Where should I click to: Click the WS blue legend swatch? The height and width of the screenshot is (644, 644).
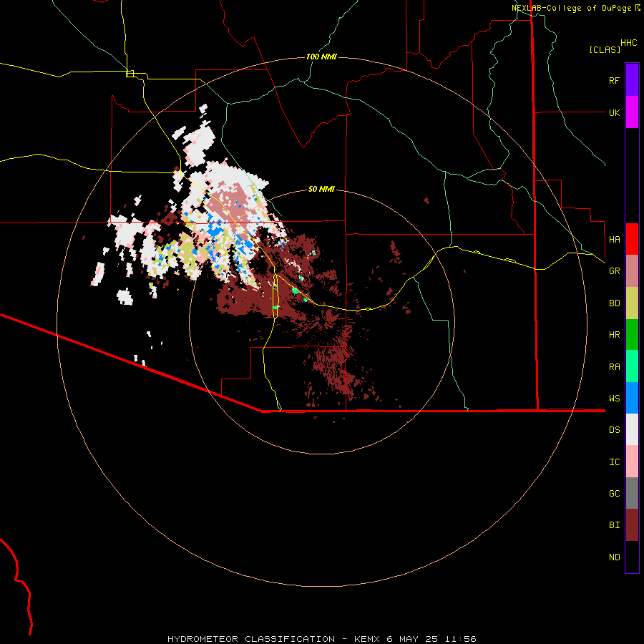632,398
